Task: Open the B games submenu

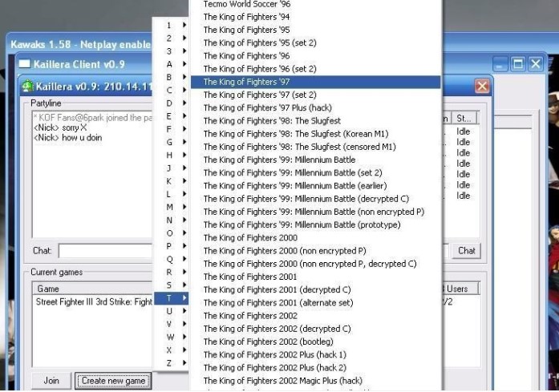Action: pos(171,77)
